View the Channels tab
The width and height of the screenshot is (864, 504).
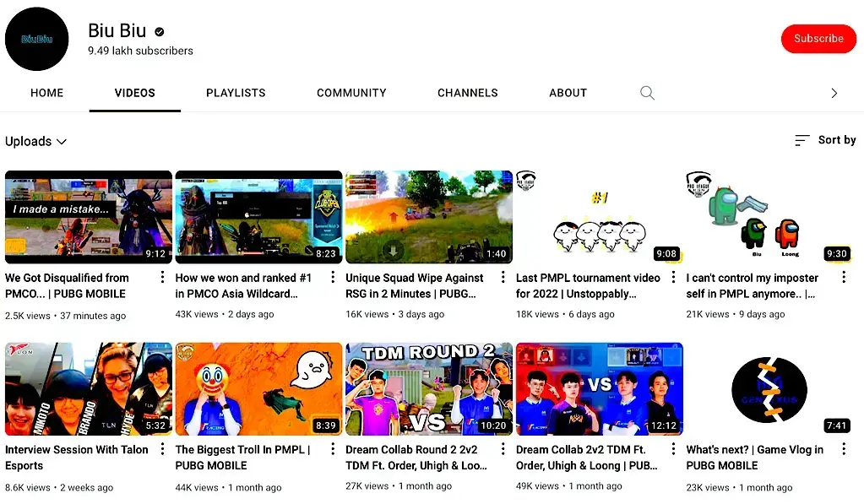tap(468, 93)
